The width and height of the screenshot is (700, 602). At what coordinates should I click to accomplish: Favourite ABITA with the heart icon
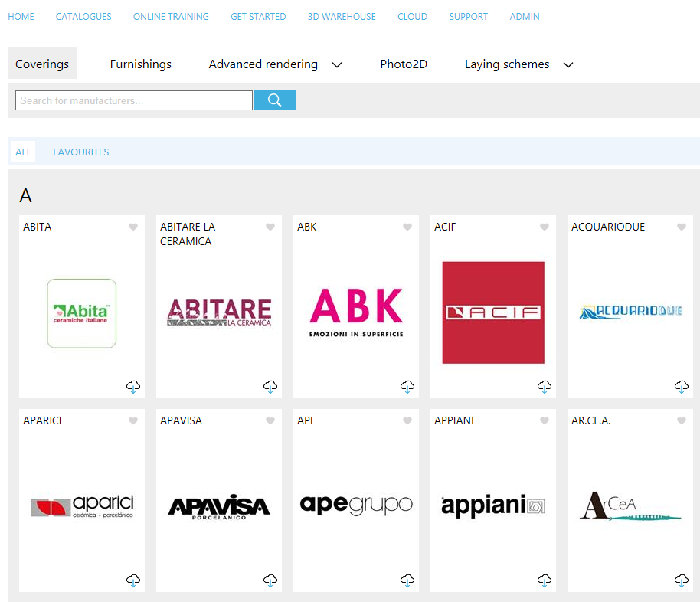click(133, 227)
